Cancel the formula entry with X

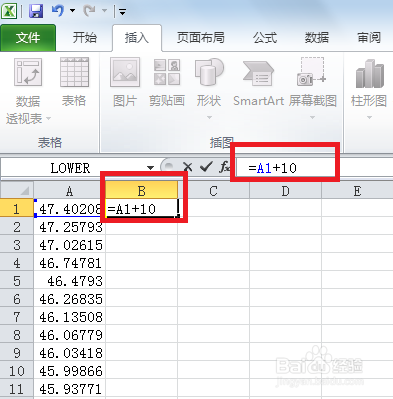(188, 167)
